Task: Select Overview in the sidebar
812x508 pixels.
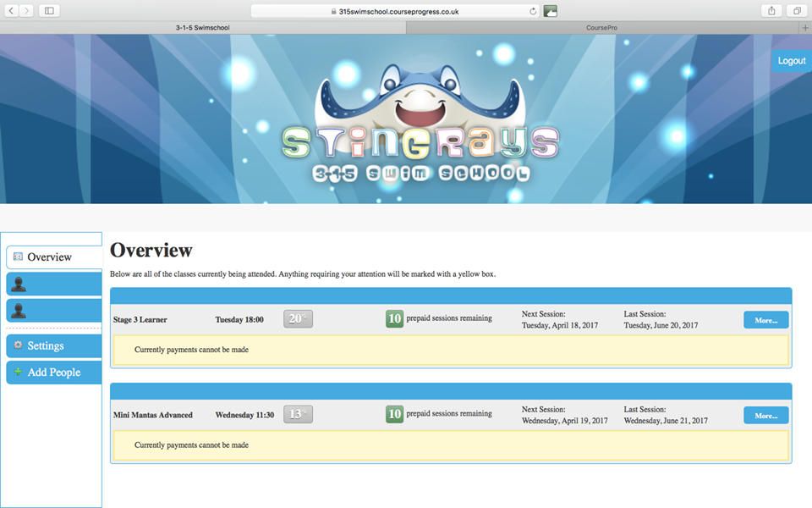Action: 54,257
